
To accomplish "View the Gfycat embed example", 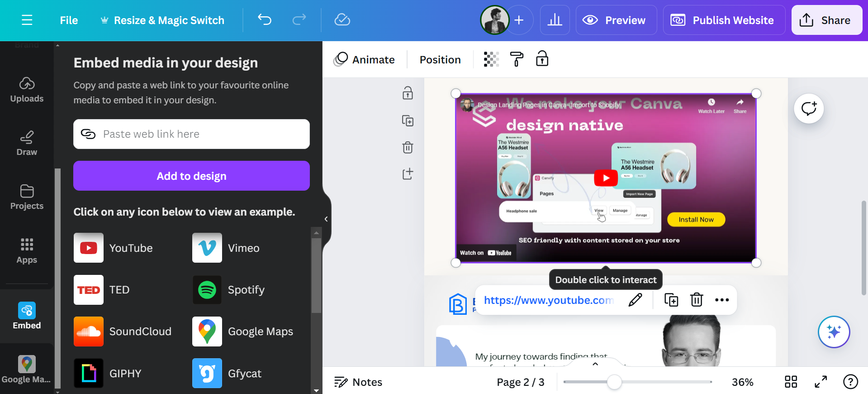I will pyautogui.click(x=227, y=373).
